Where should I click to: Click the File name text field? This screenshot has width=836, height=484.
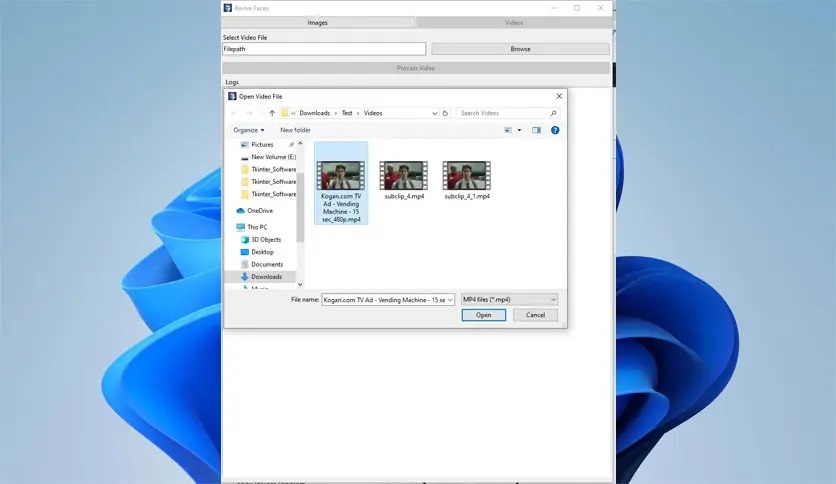[x=384, y=300]
